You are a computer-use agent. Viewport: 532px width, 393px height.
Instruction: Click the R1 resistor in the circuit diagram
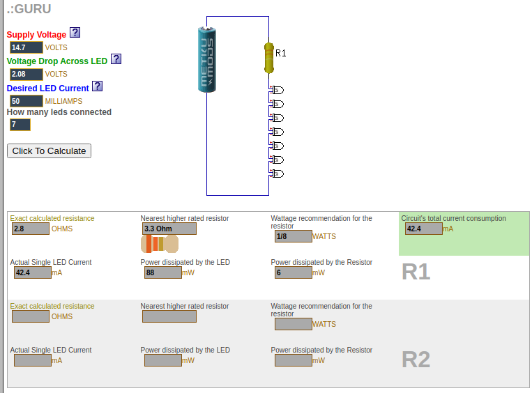tap(269, 58)
